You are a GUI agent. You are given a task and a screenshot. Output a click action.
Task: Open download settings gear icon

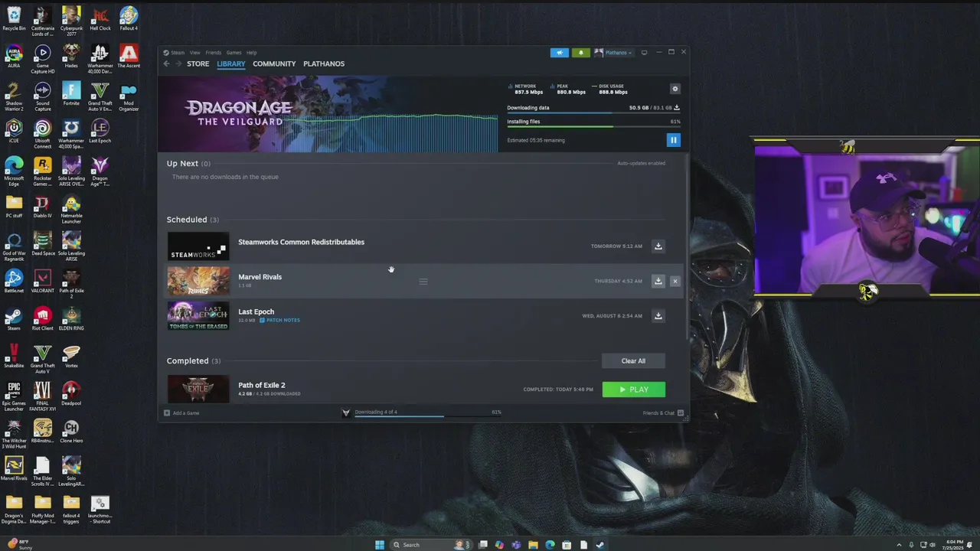[675, 89]
